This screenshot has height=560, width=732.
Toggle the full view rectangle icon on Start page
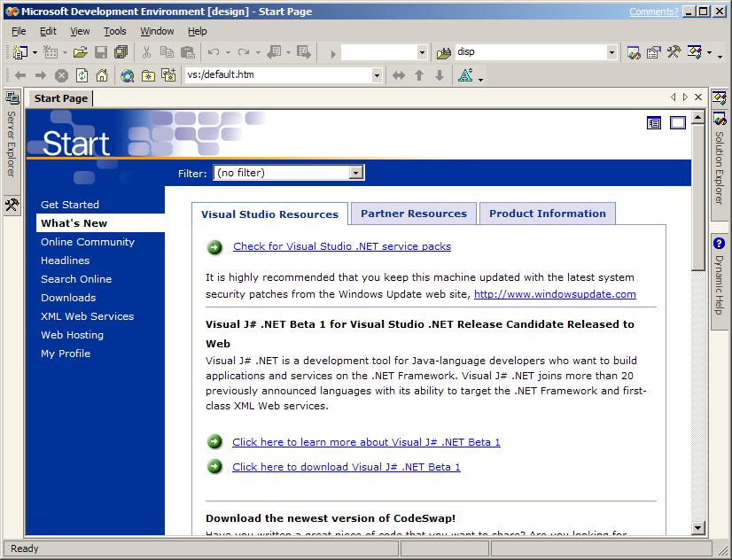click(x=677, y=123)
